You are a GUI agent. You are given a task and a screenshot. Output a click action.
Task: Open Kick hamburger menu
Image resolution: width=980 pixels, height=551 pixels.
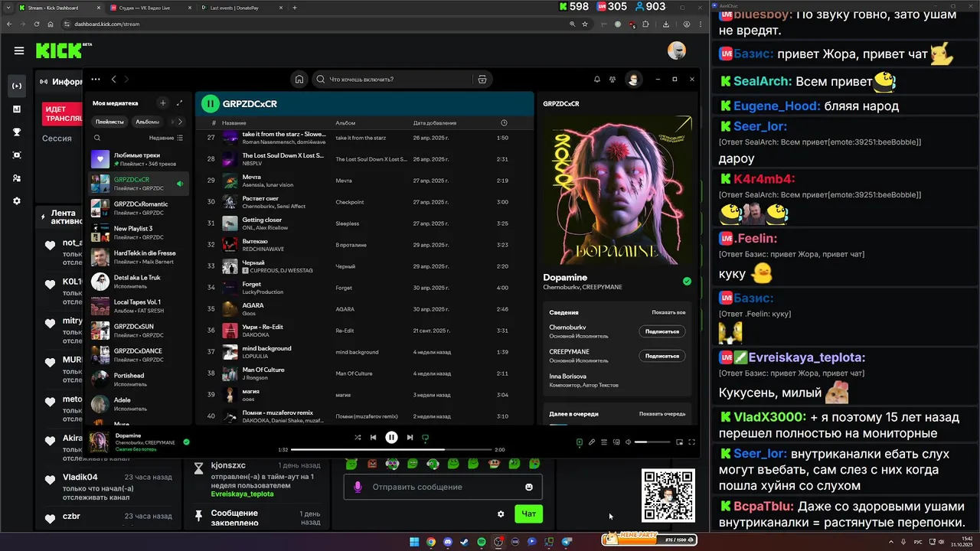pos(19,51)
